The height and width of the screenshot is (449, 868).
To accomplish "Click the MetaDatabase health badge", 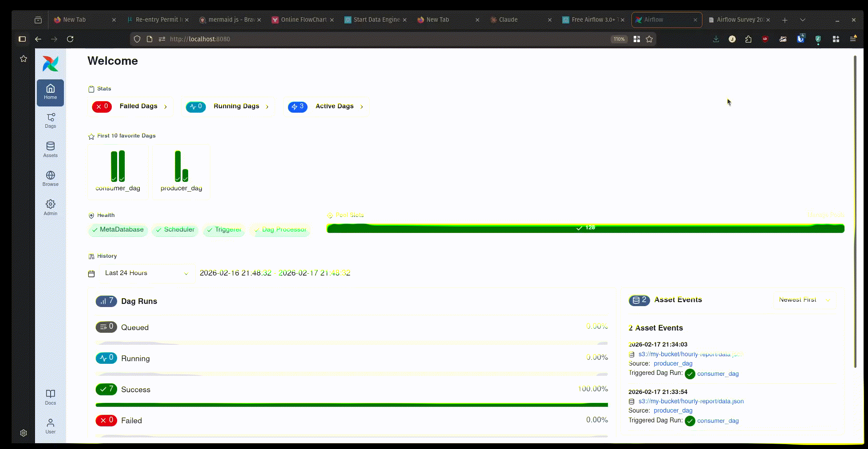I will [x=118, y=230].
